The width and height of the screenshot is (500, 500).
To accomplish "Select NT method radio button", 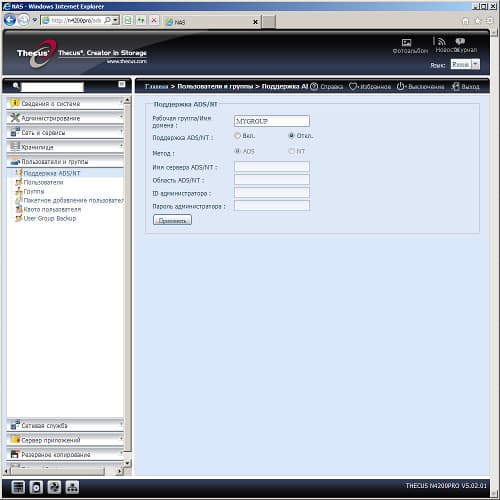I will point(291,151).
